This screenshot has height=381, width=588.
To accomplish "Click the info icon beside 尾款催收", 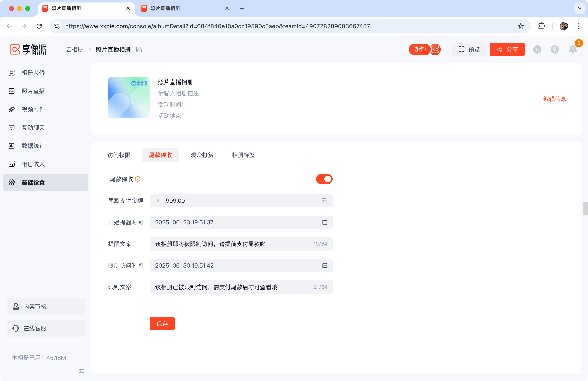I will (138, 179).
